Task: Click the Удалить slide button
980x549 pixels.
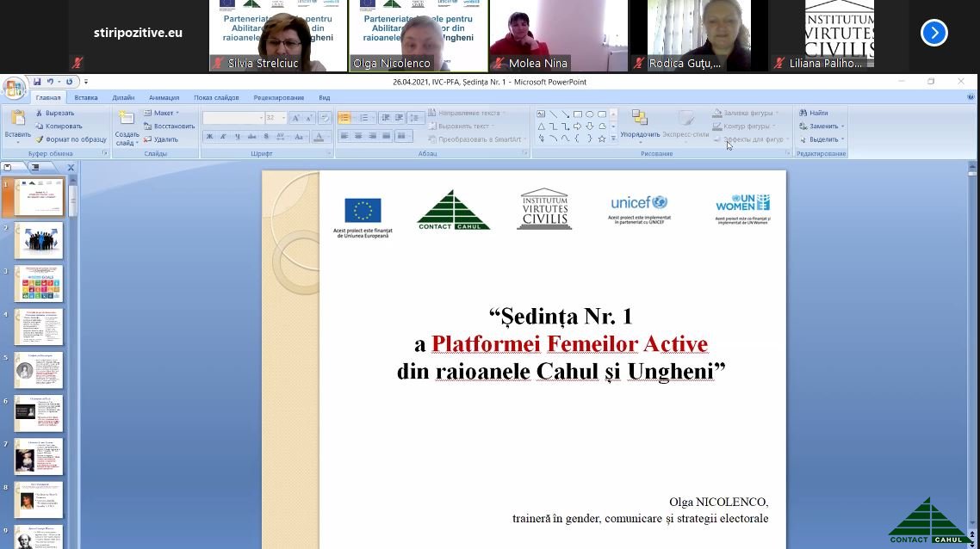Action: pos(160,139)
